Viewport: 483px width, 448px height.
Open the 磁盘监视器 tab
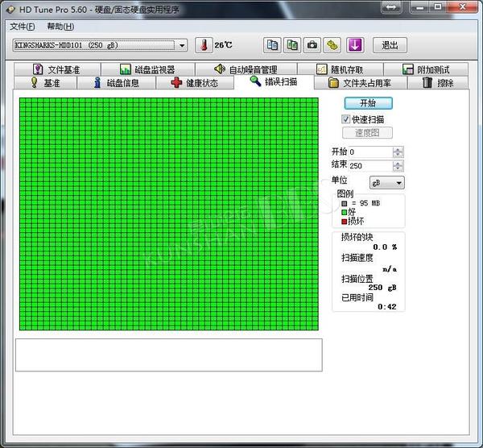[x=148, y=69]
